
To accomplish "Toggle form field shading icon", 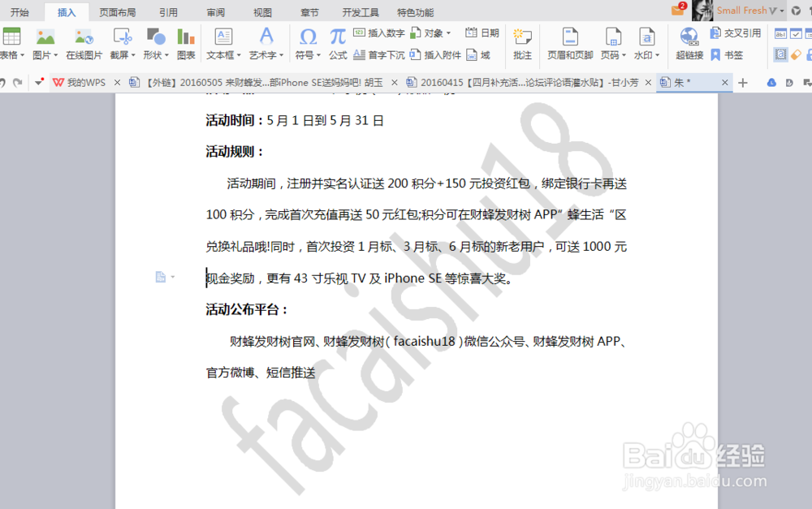I will [780, 54].
